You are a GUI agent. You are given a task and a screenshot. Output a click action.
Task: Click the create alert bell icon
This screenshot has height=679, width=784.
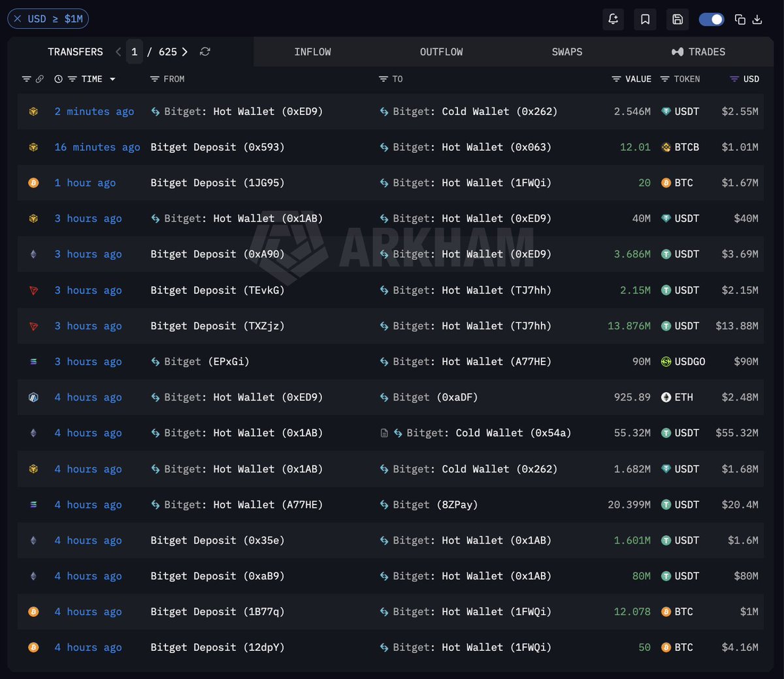613,19
